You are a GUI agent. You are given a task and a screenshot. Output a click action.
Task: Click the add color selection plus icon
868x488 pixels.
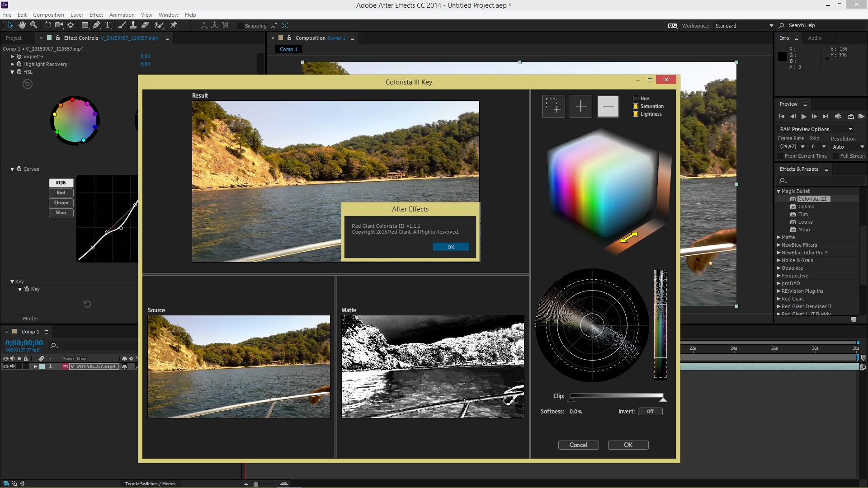(x=580, y=106)
